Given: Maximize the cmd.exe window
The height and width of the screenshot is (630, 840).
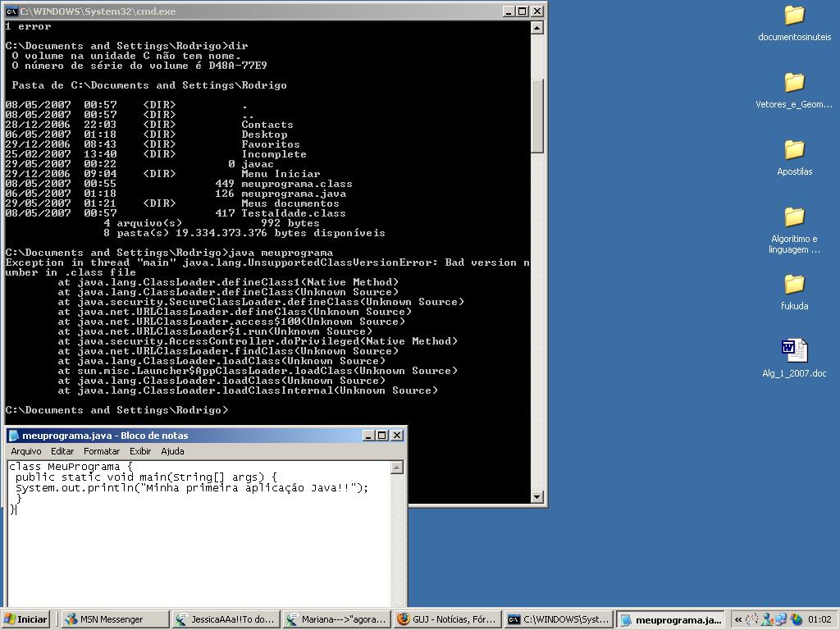Looking at the screenshot, I should pos(523,11).
